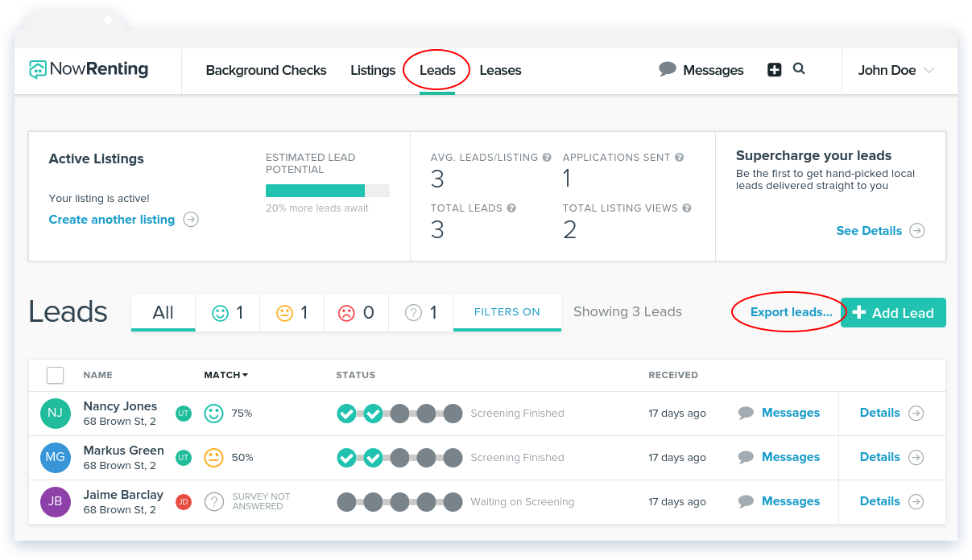
Task: Click question mark icon on Jaime Barclay row
Action: 213,502
